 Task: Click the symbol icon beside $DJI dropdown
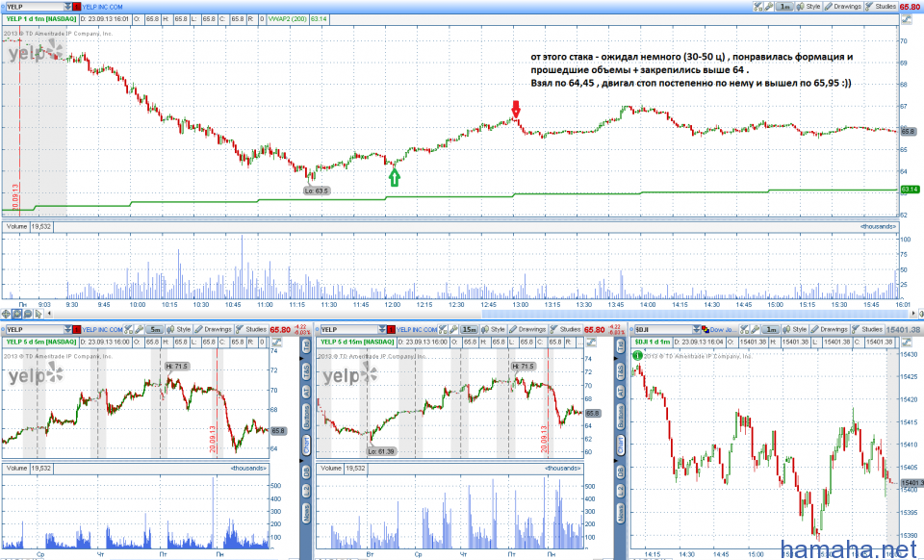pos(706,330)
